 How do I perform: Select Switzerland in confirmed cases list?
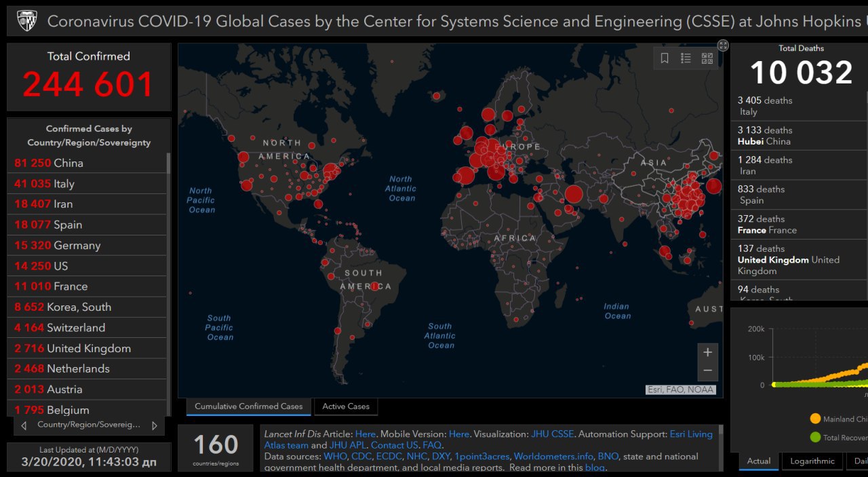[x=87, y=328]
